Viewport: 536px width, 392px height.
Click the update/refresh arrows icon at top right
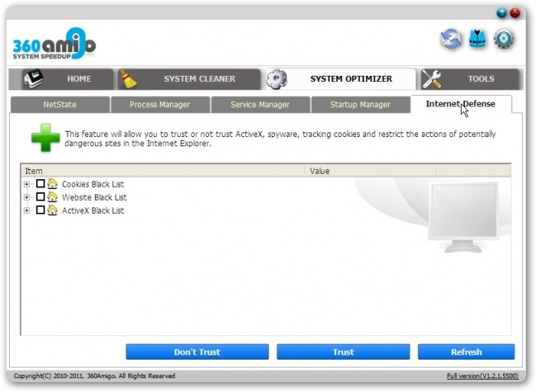(451, 38)
